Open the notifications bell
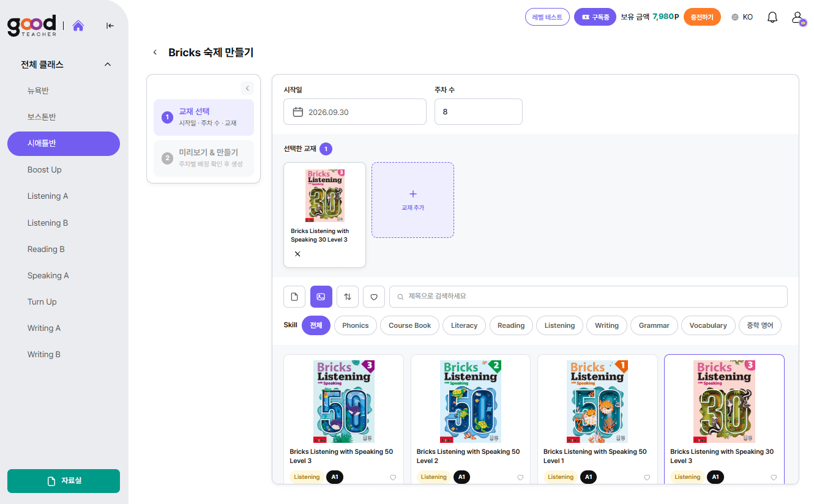The image size is (814, 504). (x=772, y=17)
